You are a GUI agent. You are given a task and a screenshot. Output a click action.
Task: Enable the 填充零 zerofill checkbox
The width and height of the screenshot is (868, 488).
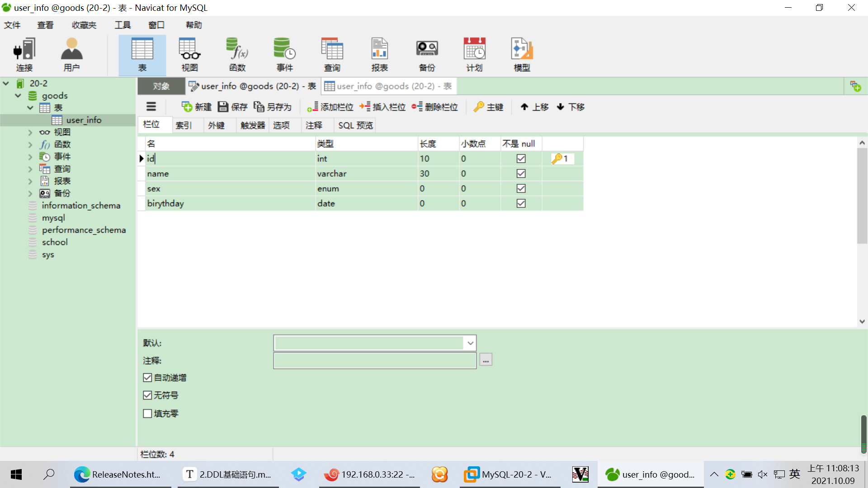point(147,413)
